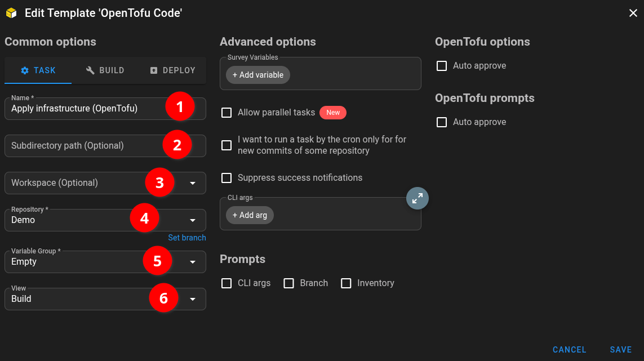
Task: Open the View dropdown
Action: 105,299
